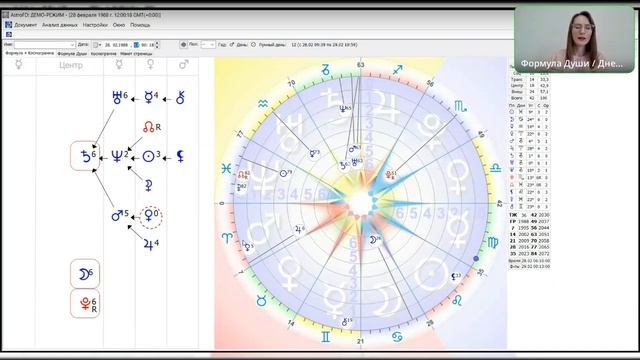The height and width of the screenshot is (360, 640).
Task: Select the Sun symbol with index 3
Action: (148, 156)
